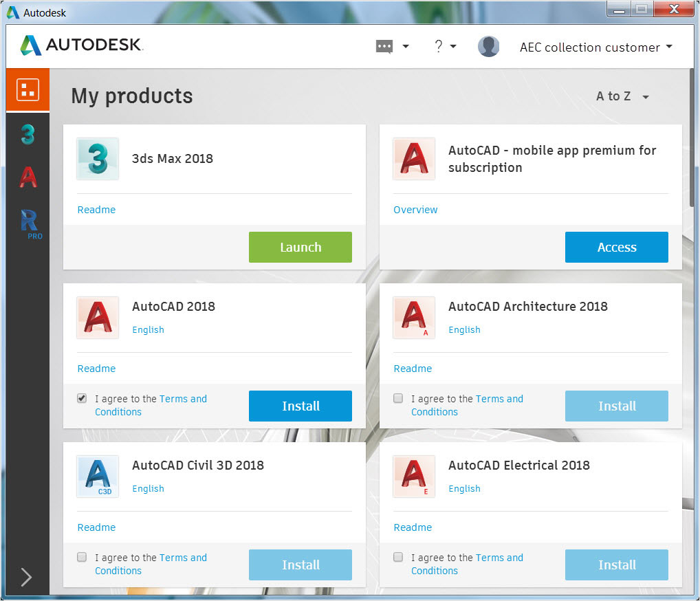Change English language for AutoCAD 2018

click(149, 329)
